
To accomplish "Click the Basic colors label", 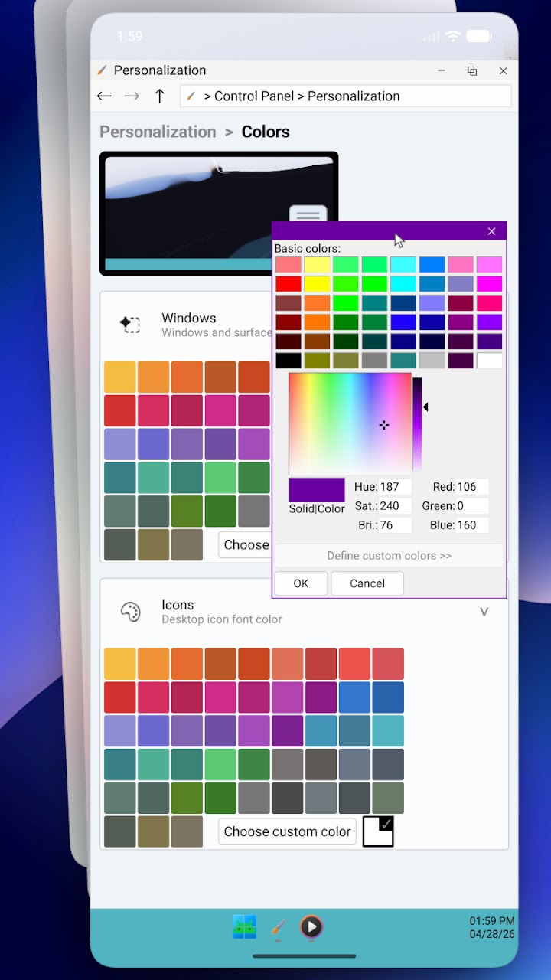I will tap(308, 248).
